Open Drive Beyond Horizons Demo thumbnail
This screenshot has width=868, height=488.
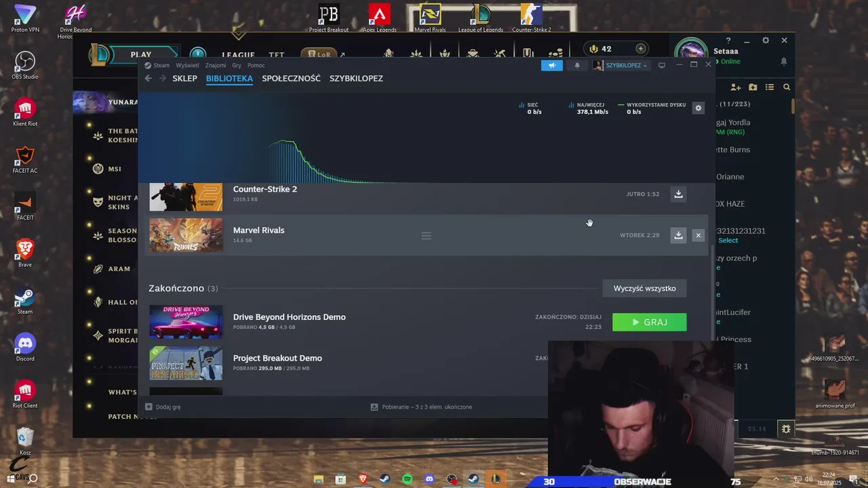(186, 322)
